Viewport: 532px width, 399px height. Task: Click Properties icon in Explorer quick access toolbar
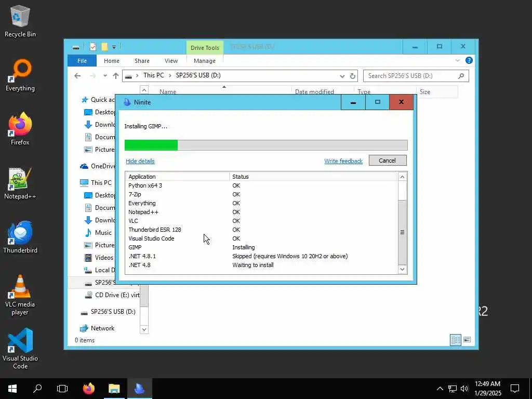point(93,47)
